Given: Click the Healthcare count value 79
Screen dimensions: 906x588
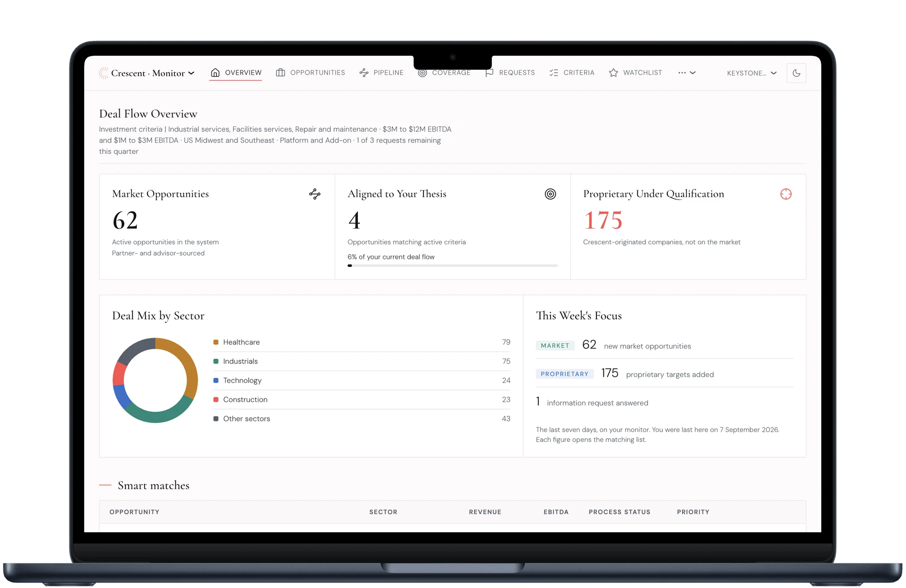Looking at the screenshot, I should (506, 342).
